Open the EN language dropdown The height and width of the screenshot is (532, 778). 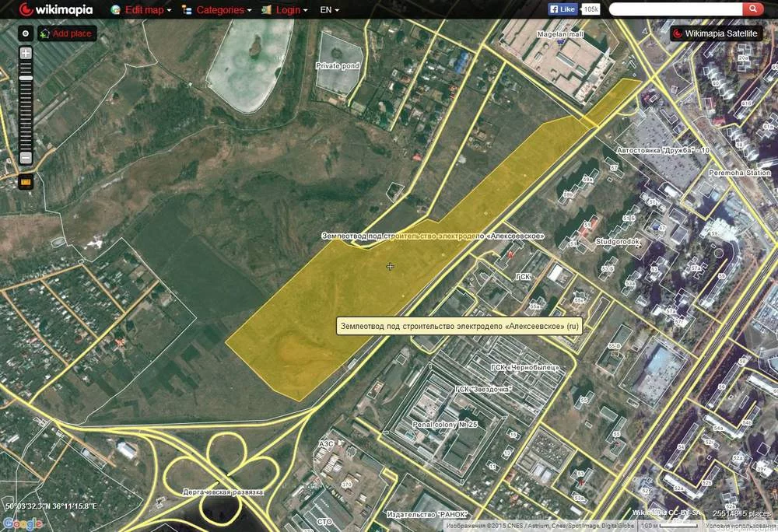329,10
